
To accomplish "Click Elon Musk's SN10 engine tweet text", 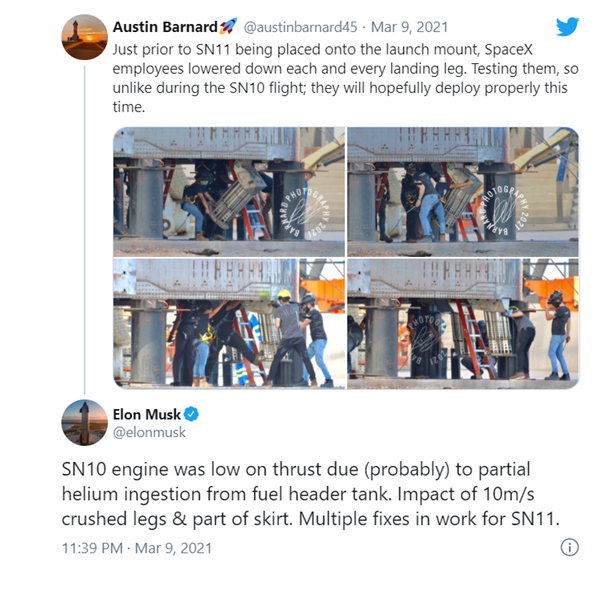I will tap(310, 494).
